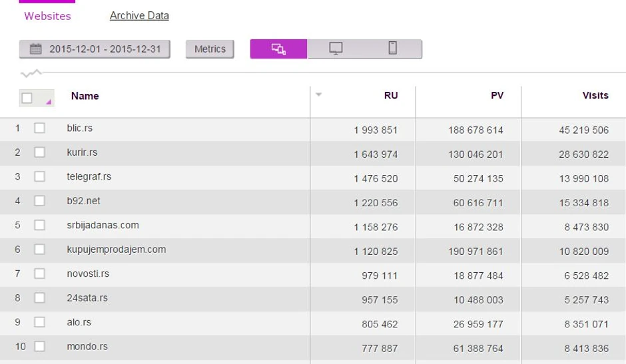Image resolution: width=626 pixels, height=364 pixels.
Task: Select the kupujemprodajem.com row checkbox
Action: 39,250
